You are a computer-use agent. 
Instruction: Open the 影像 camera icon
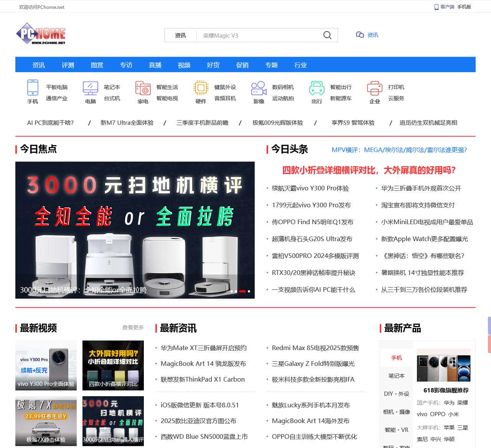259,88
